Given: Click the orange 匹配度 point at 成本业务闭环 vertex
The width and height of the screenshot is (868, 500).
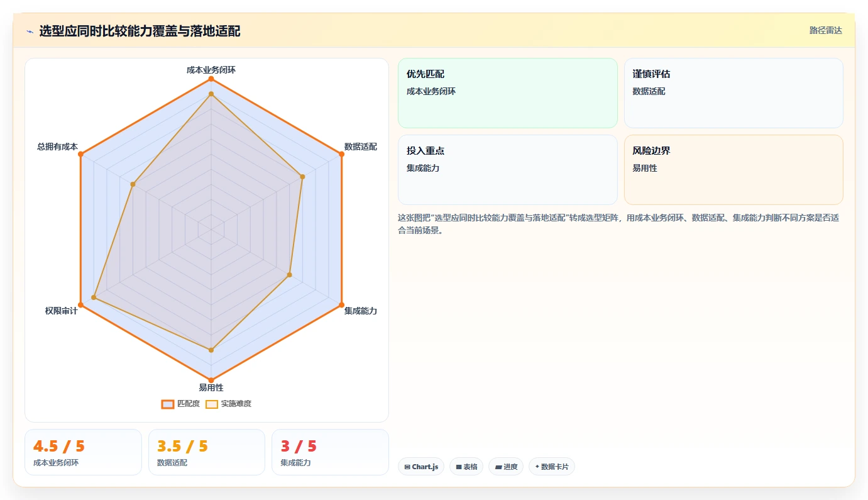Looking at the screenshot, I should pyautogui.click(x=211, y=79).
